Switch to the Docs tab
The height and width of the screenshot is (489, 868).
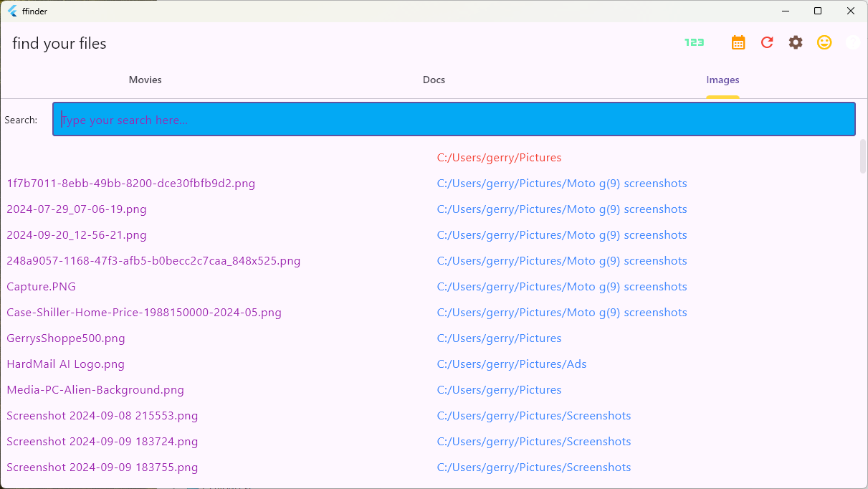(434, 80)
